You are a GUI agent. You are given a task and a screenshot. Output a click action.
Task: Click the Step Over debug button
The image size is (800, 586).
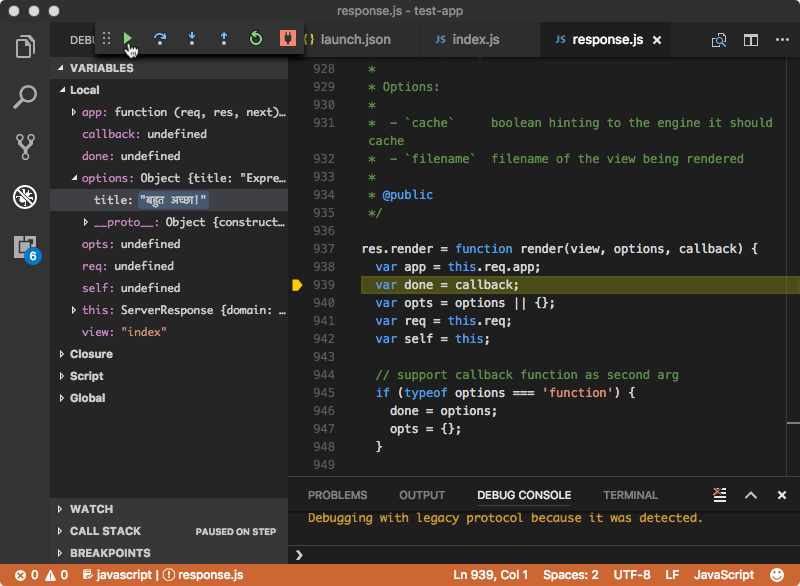(160, 39)
